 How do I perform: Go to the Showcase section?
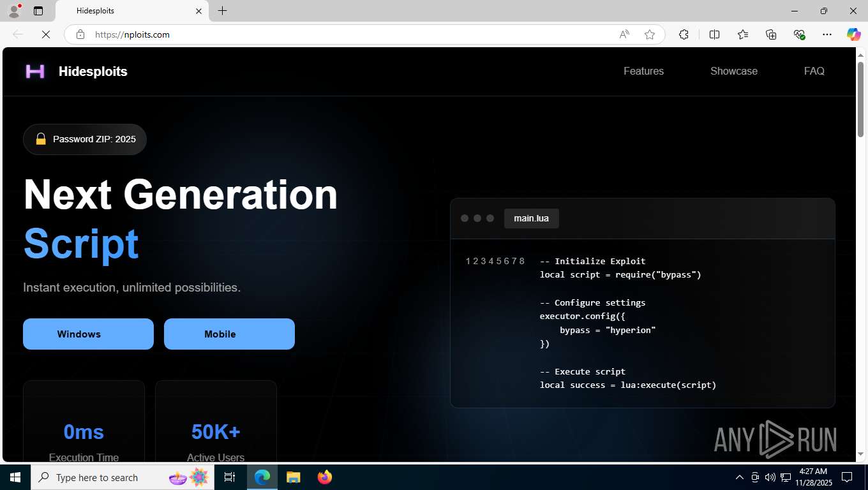734,71
